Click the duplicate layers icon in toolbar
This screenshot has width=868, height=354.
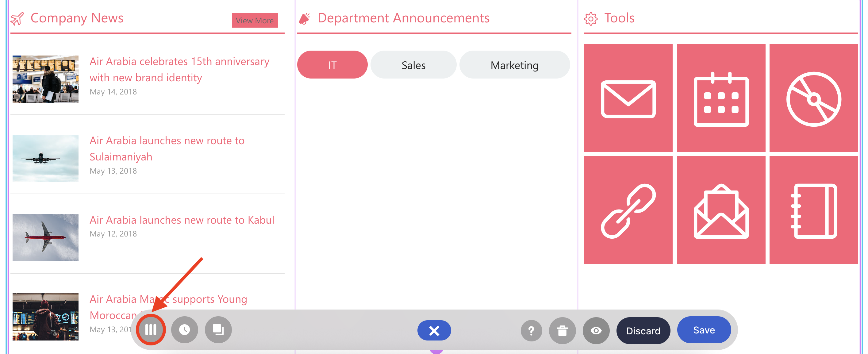coord(218,329)
